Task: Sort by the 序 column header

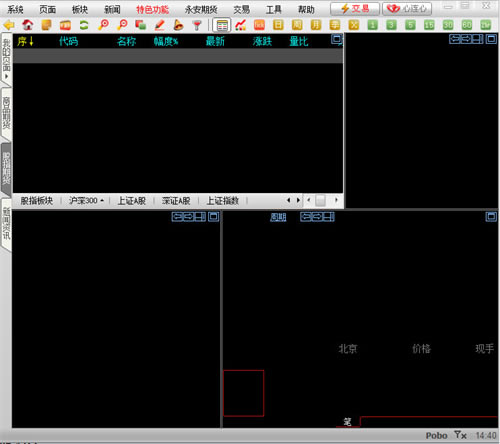Action: [x=25, y=41]
